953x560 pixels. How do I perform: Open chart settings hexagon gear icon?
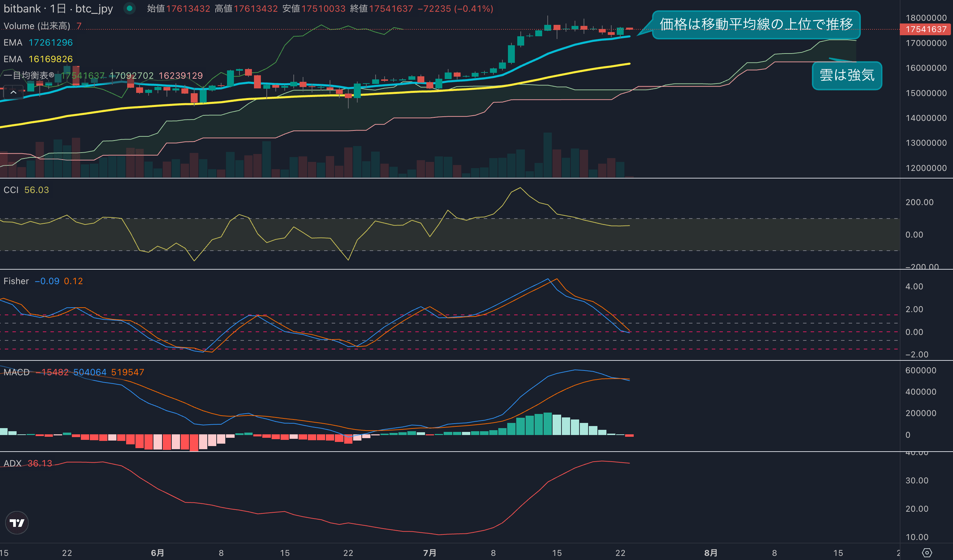click(927, 553)
